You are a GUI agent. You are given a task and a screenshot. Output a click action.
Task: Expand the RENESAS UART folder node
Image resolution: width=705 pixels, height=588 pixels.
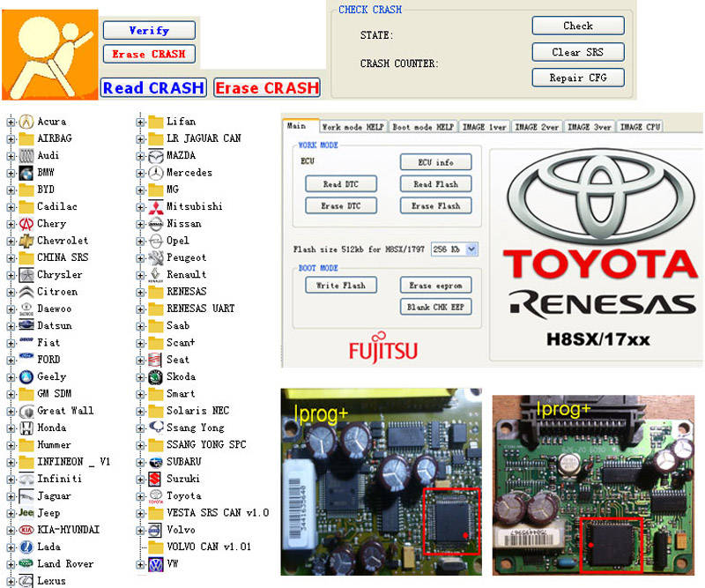pyautogui.click(x=140, y=309)
